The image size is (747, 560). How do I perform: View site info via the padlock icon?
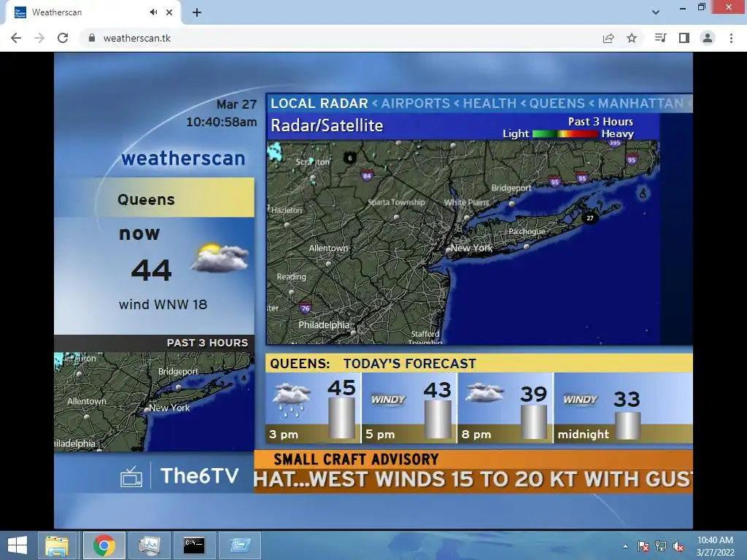click(x=92, y=38)
